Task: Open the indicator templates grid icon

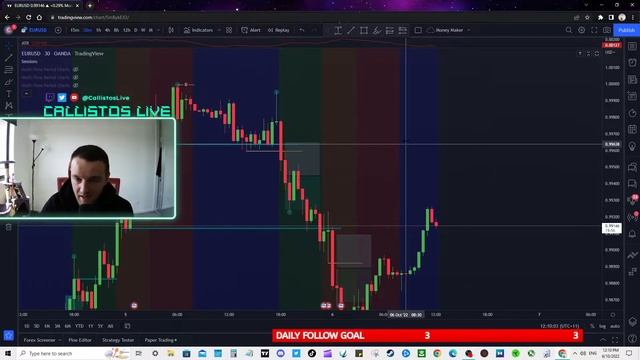Action: [229, 30]
